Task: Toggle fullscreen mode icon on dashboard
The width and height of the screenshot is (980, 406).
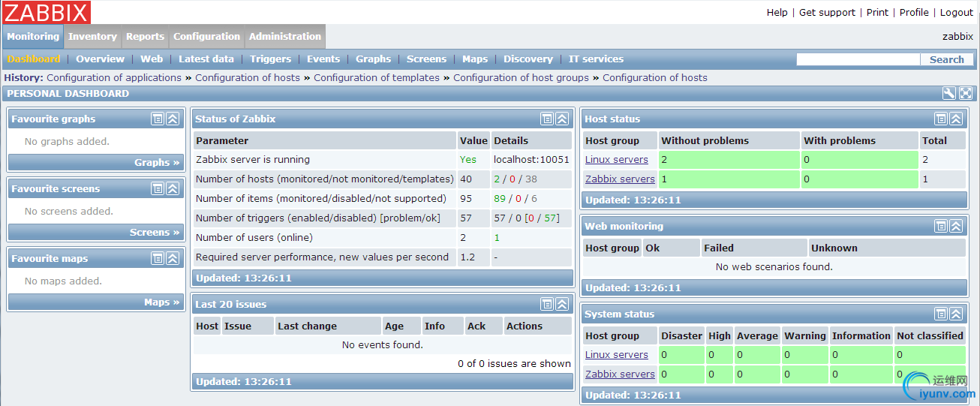Action: point(966,94)
